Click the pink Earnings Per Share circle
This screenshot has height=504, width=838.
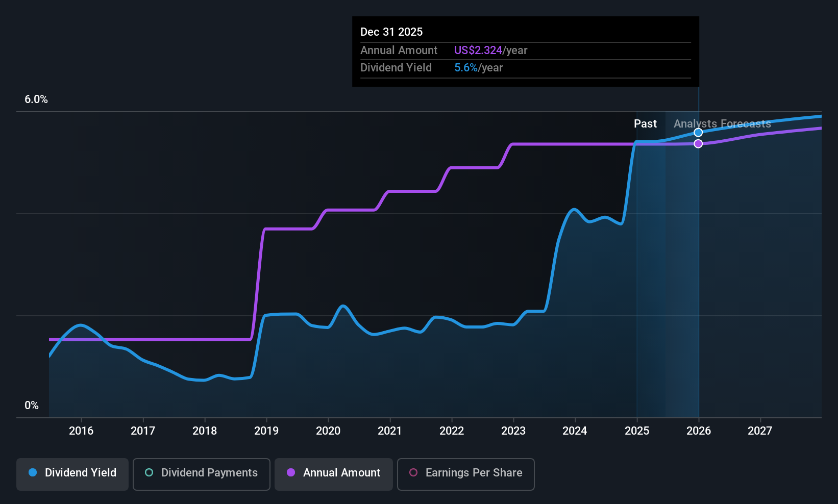(x=413, y=472)
